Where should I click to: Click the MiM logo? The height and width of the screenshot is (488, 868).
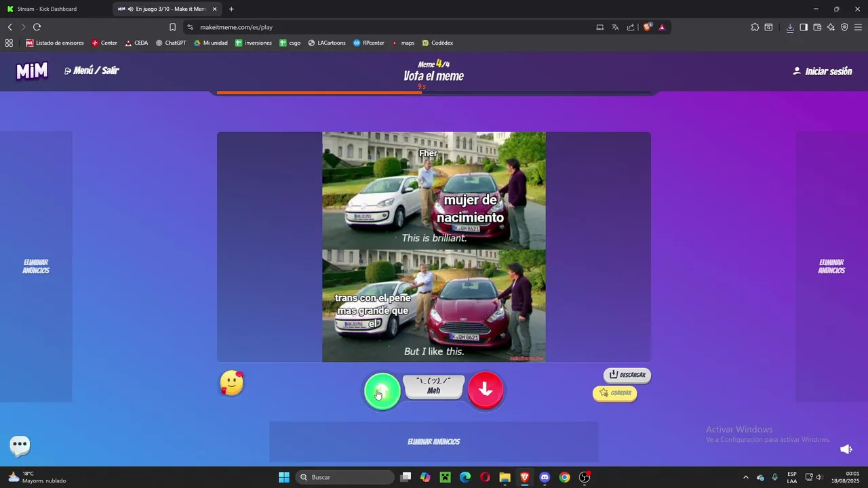(x=32, y=70)
